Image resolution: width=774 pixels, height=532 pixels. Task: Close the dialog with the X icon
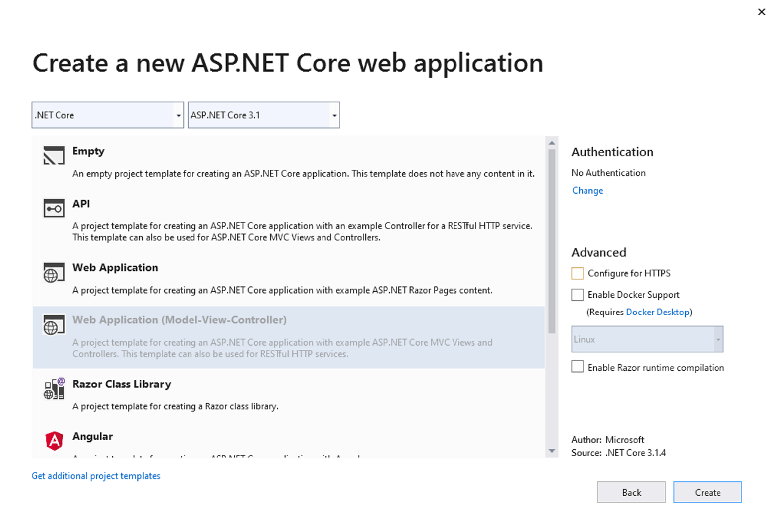(761, 12)
